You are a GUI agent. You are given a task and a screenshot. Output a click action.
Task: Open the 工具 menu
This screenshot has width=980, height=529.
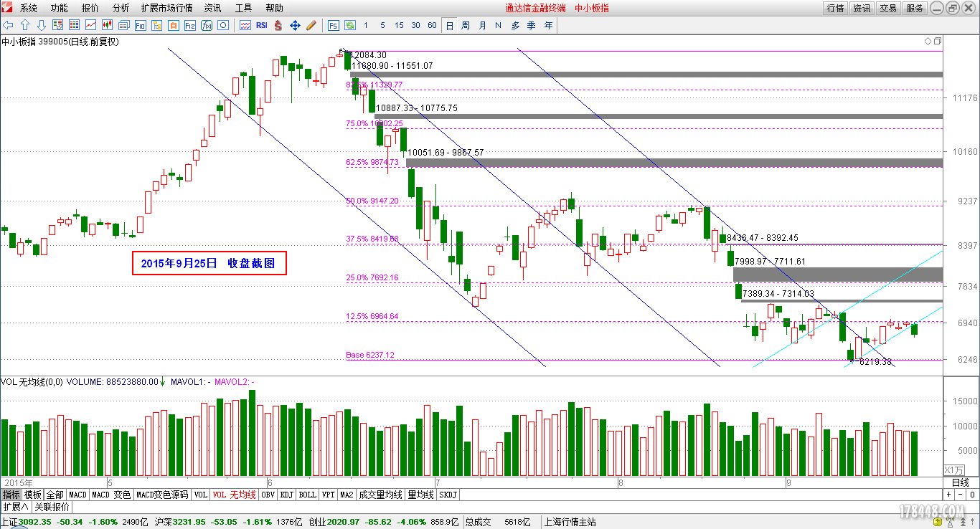click(243, 8)
